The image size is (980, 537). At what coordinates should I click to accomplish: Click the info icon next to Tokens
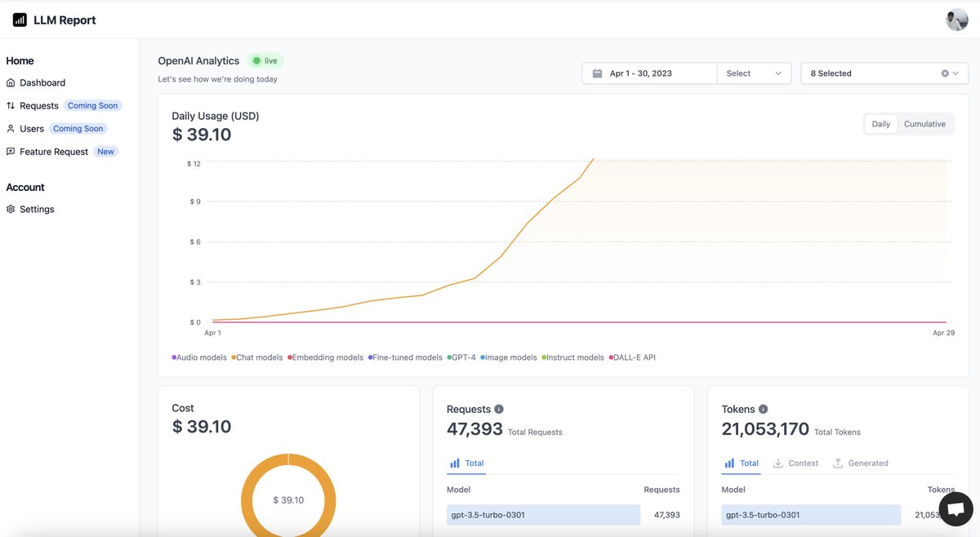(x=763, y=409)
